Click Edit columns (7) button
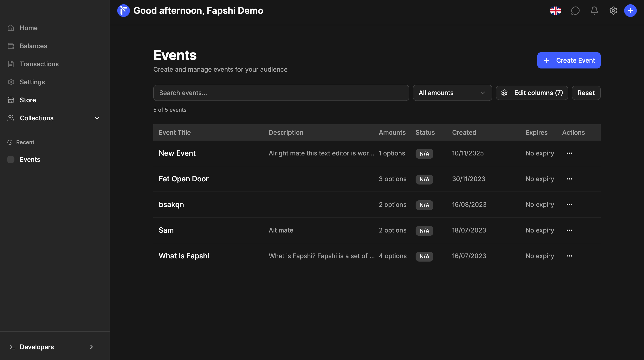Screen dimensions: 644x360 coord(532,93)
